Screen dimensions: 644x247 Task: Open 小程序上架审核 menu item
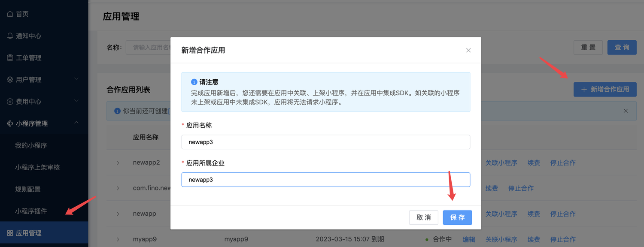point(37,167)
